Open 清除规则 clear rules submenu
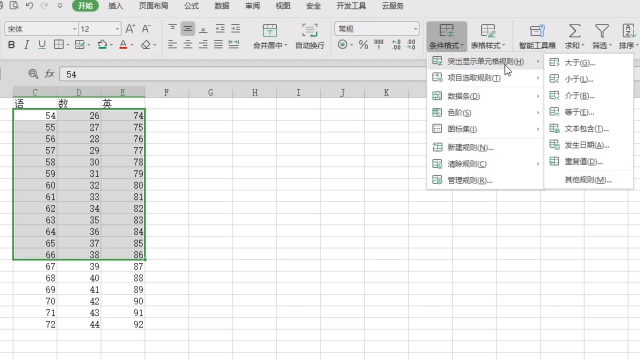The height and width of the screenshot is (360, 640). [x=485, y=164]
